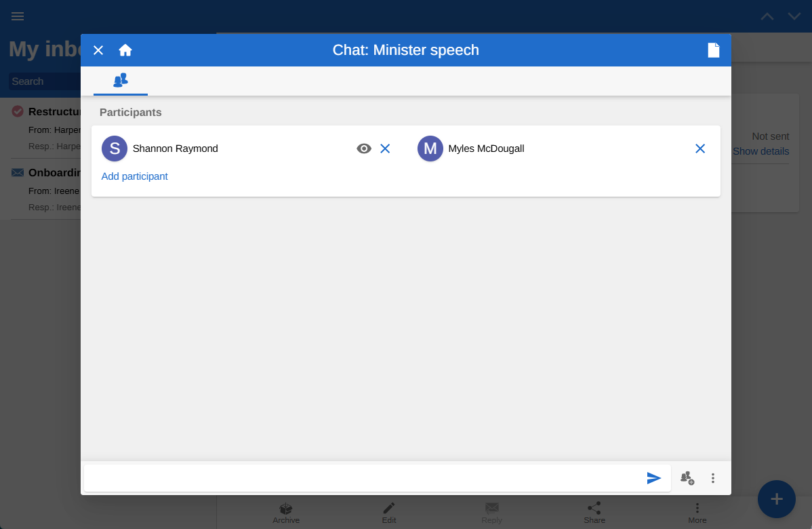The height and width of the screenshot is (529, 812).
Task: Select the Participants tab icon
Action: coord(121,80)
